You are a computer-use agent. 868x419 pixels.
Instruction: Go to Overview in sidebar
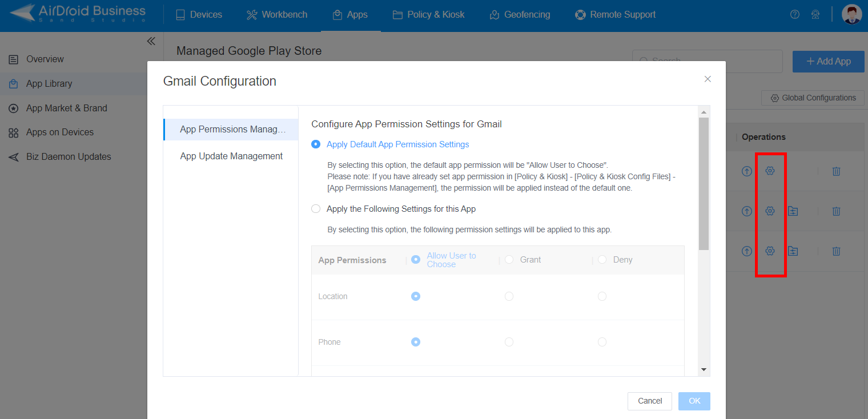tap(45, 59)
